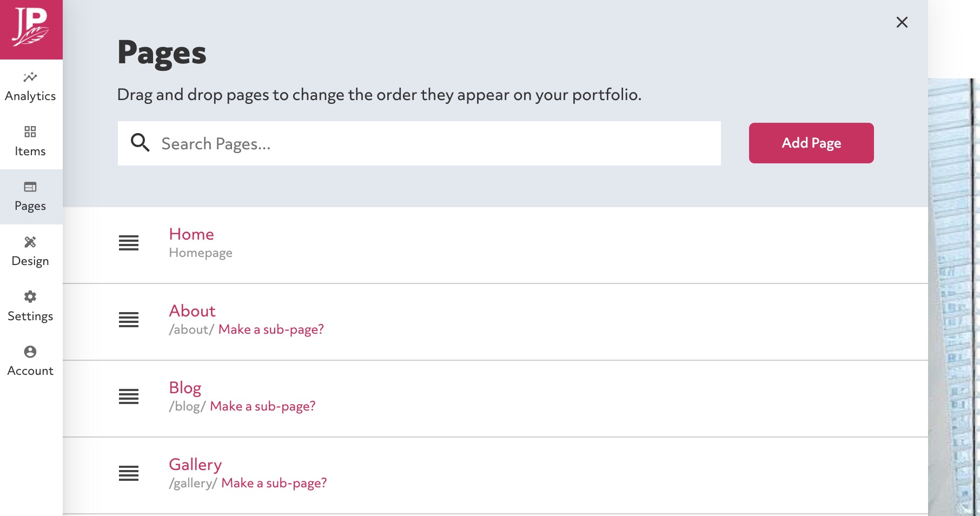Grab the About page reorder handle
This screenshot has height=516, width=980.
click(x=129, y=320)
